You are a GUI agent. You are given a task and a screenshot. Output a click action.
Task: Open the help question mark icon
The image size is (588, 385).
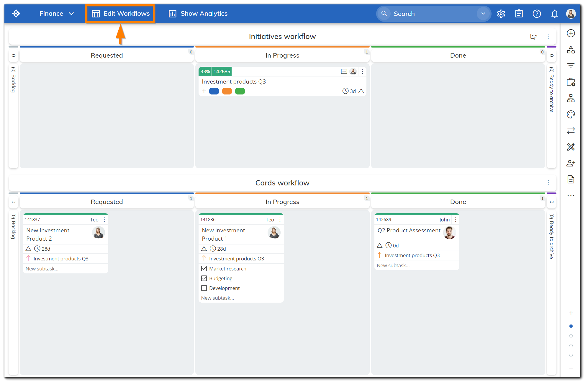537,14
